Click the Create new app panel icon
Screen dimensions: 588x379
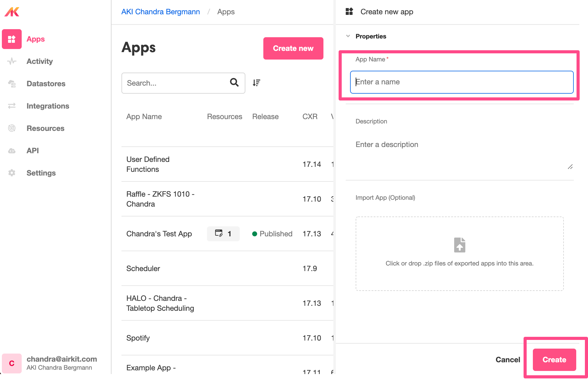tap(349, 11)
